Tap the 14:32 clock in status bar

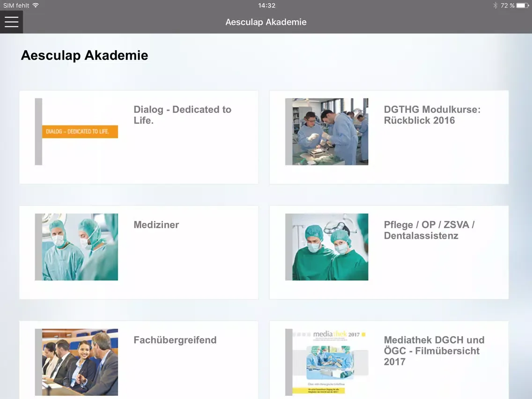pyautogui.click(x=266, y=6)
